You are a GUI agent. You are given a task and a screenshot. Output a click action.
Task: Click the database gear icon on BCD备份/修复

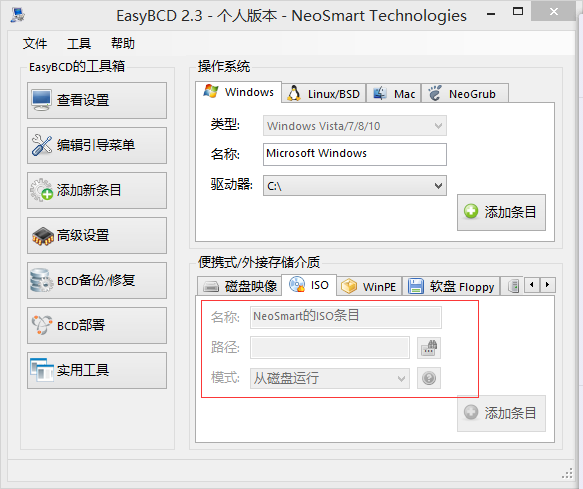(x=41, y=280)
